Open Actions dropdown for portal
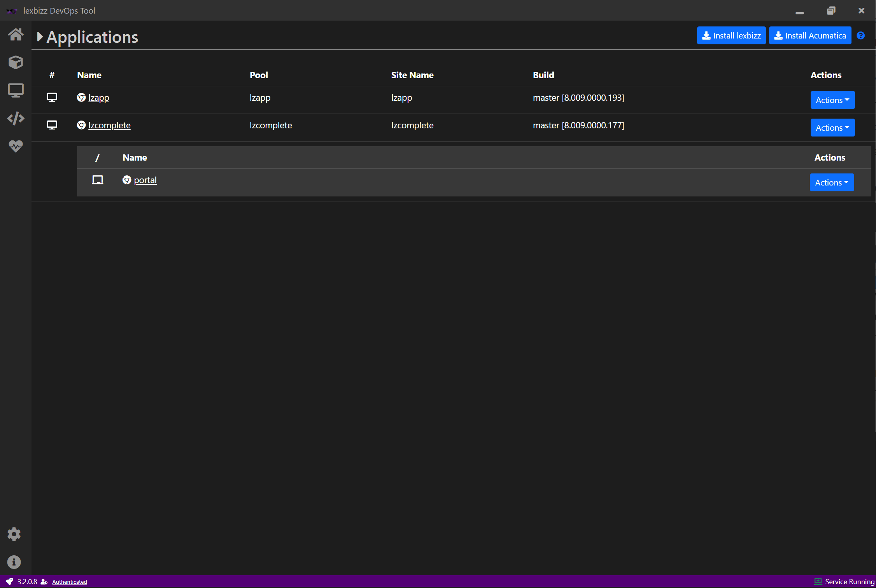Screen dimensions: 876x588 (832, 182)
